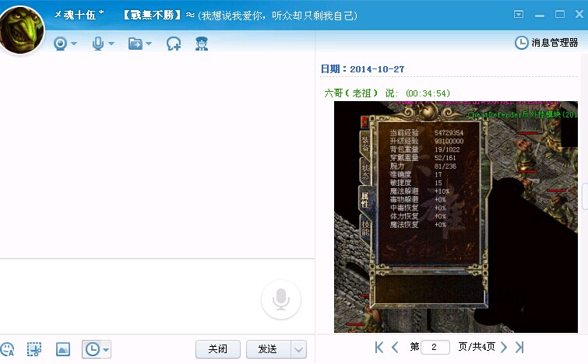
Task: Expand video call options dropdown arrow
Action: point(74,44)
